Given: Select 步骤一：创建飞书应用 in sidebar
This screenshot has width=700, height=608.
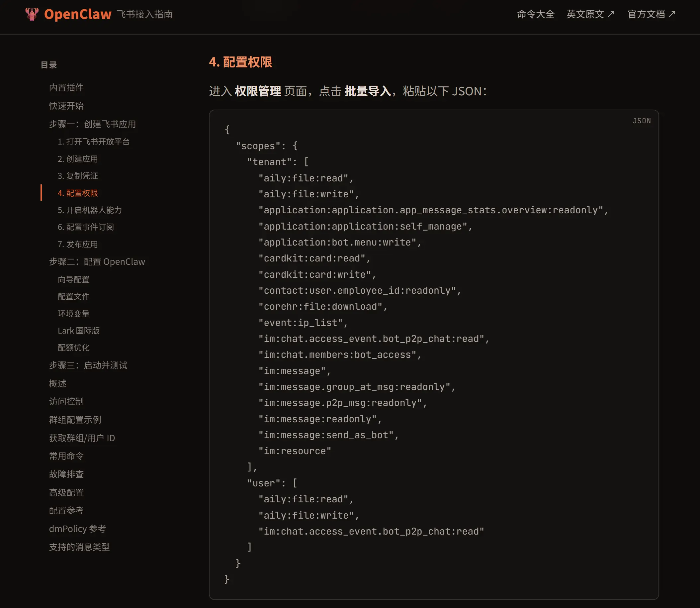Looking at the screenshot, I should point(92,124).
